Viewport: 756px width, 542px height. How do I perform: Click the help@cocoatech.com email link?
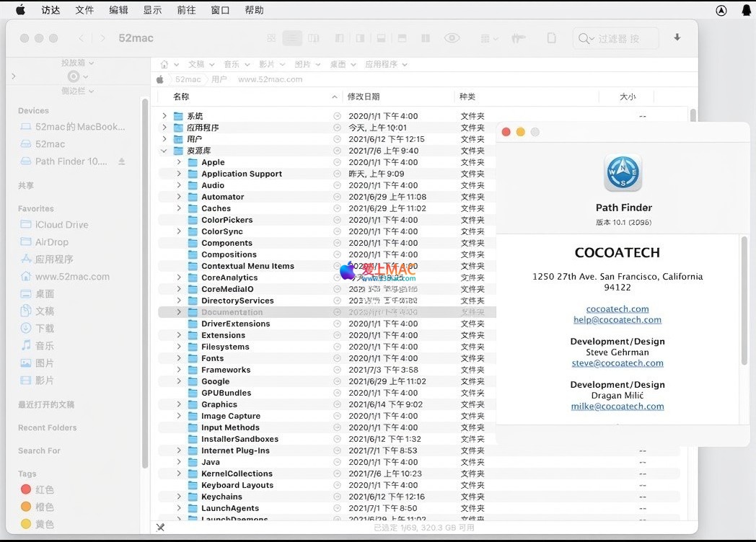point(617,320)
